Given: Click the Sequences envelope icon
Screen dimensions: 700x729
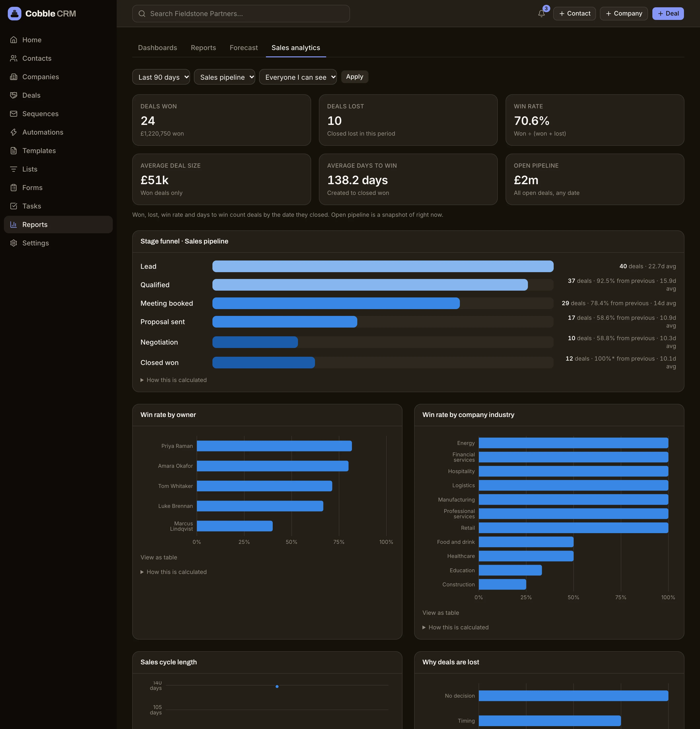Looking at the screenshot, I should (14, 114).
